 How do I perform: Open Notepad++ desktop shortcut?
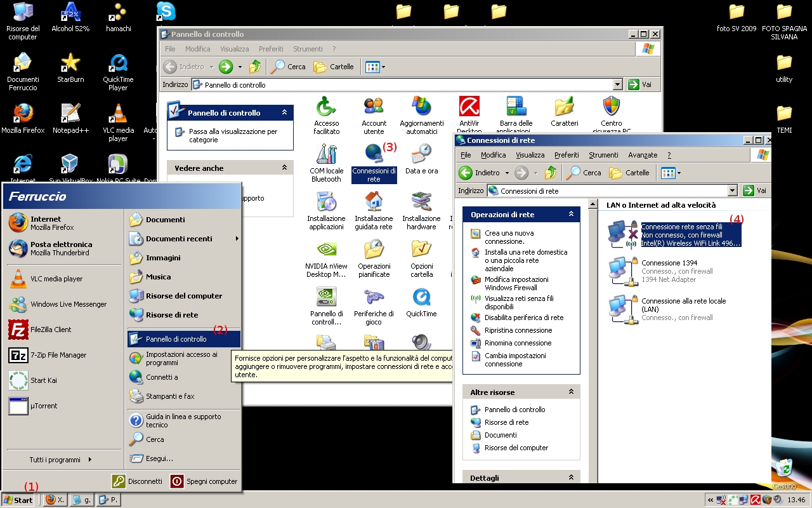pos(70,117)
